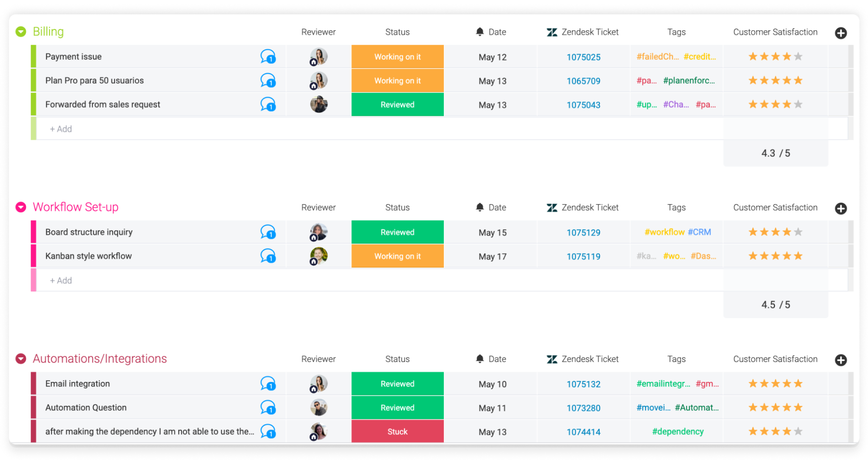Click the Zendesk logo in Billing header
The height and width of the screenshot is (462, 868).
(x=552, y=32)
